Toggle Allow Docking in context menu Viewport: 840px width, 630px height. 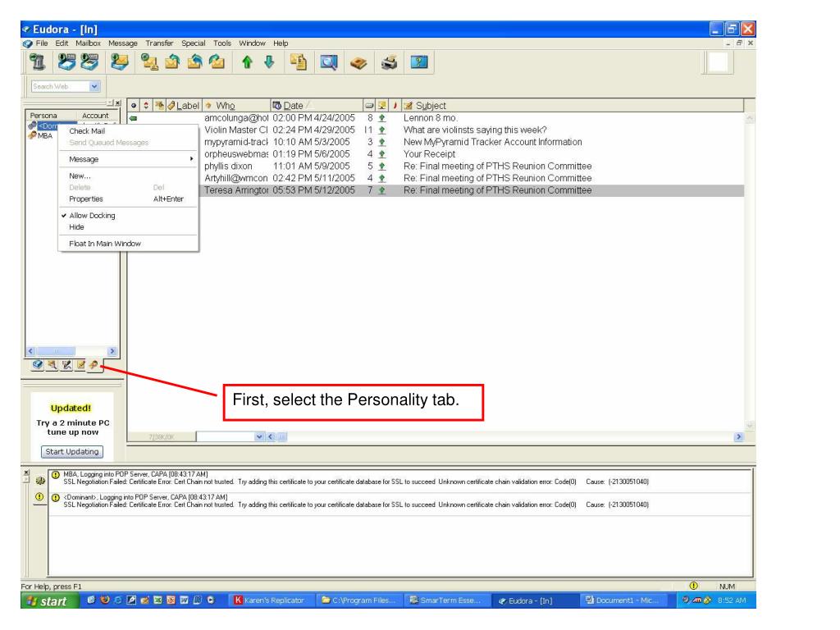coord(128,216)
